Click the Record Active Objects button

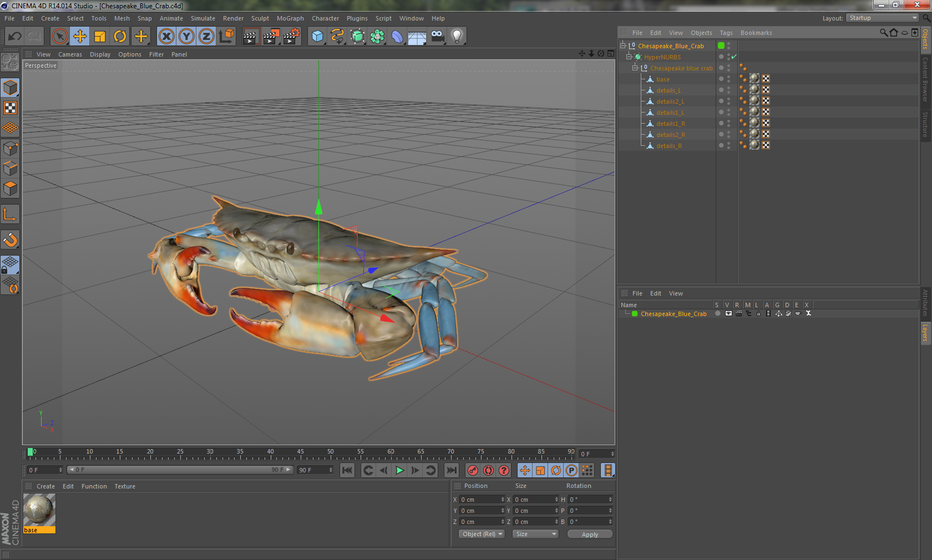473,470
